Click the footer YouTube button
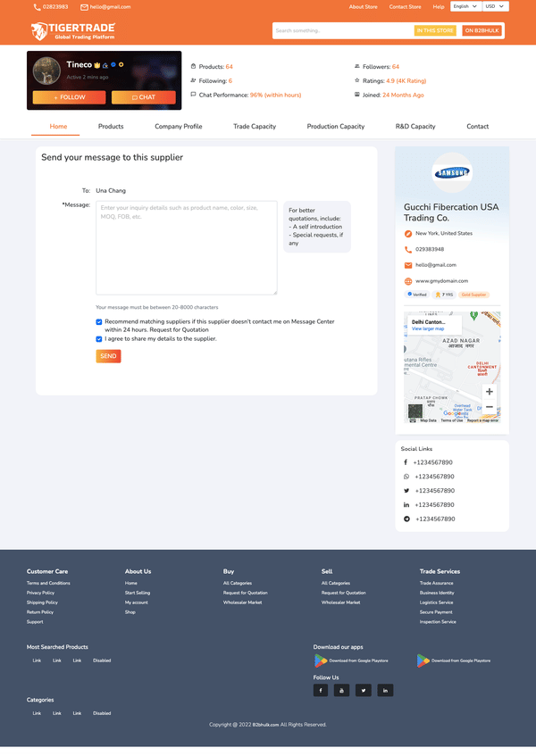 coord(341,691)
